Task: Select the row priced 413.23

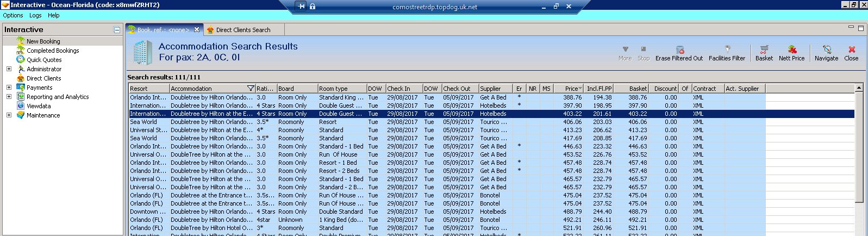Action: pos(491,130)
